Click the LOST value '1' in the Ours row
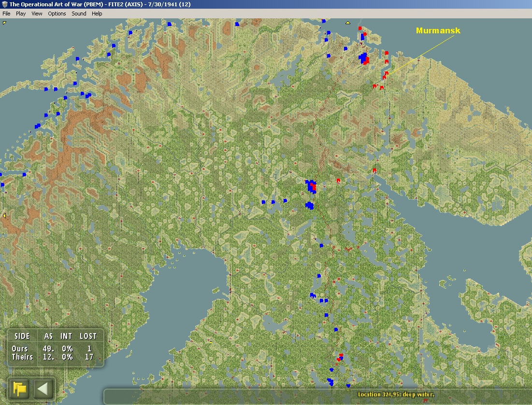This screenshot has height=405, width=532. point(89,349)
